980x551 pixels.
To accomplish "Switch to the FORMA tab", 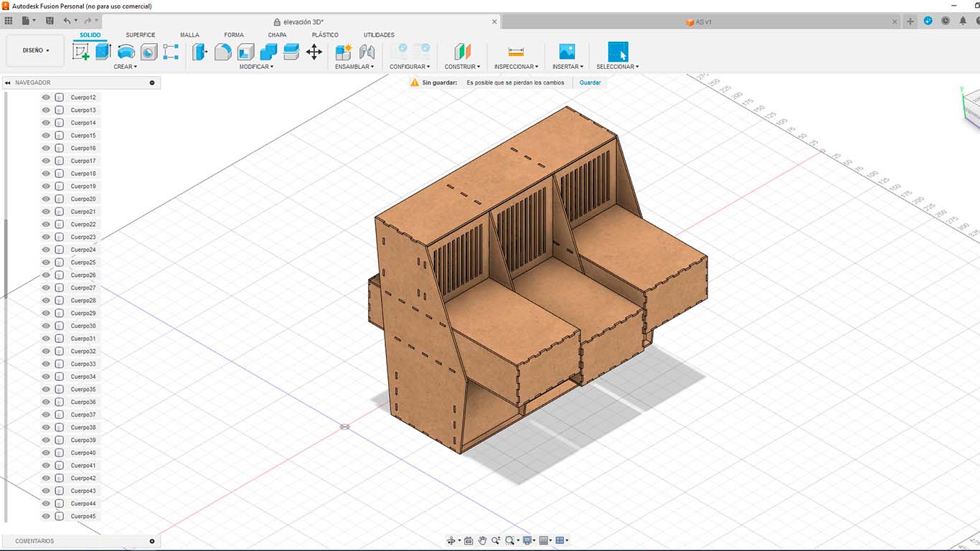I will tap(234, 35).
